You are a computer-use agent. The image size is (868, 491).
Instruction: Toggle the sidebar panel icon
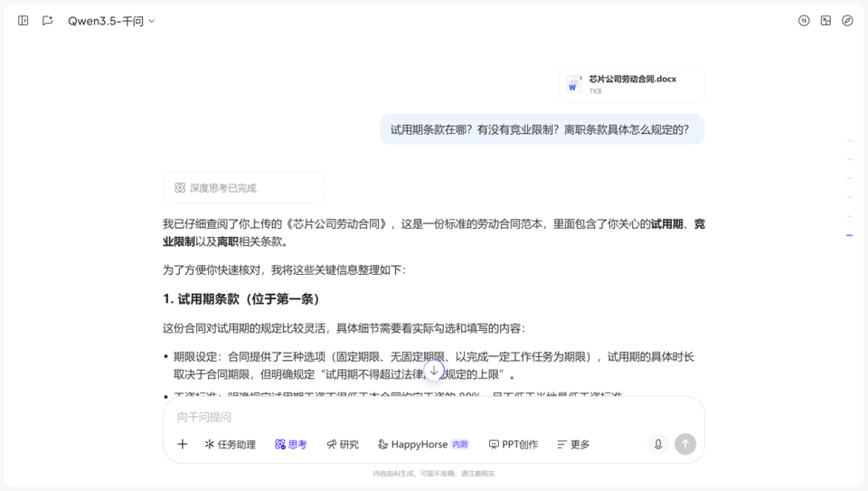pyautogui.click(x=24, y=21)
